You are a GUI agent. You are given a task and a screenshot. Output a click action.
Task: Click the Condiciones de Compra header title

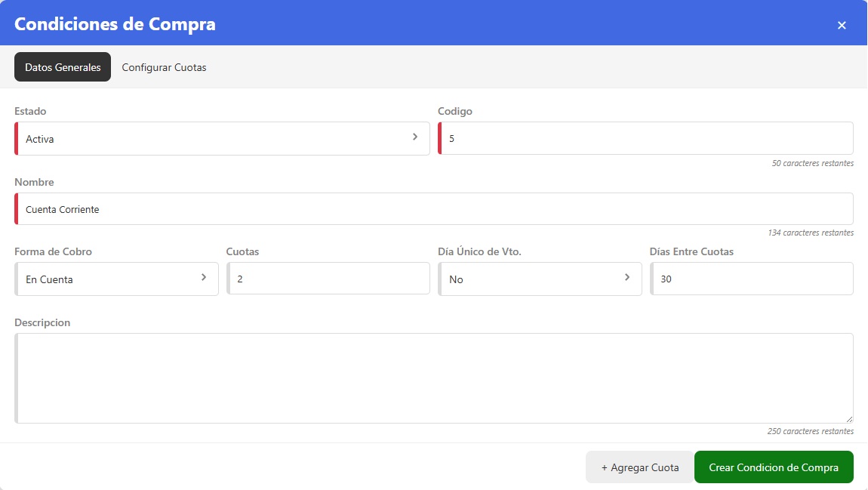[115, 23]
